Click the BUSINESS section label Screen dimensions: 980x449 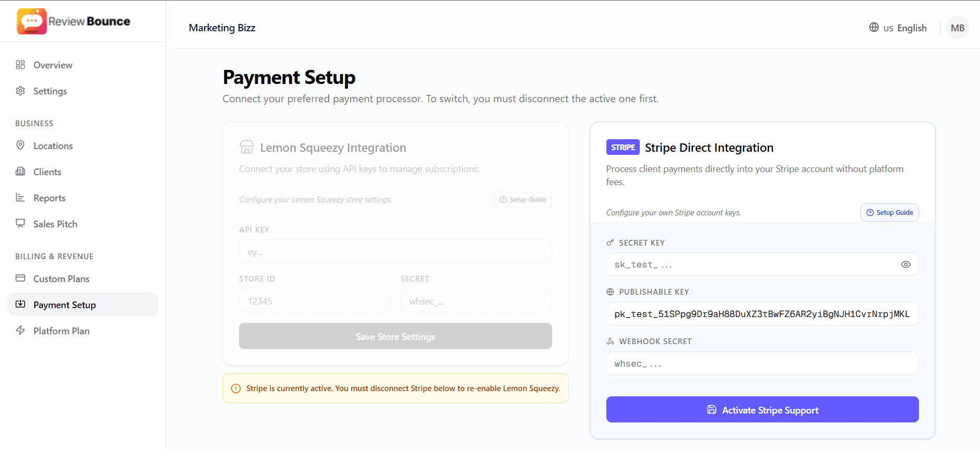[34, 123]
